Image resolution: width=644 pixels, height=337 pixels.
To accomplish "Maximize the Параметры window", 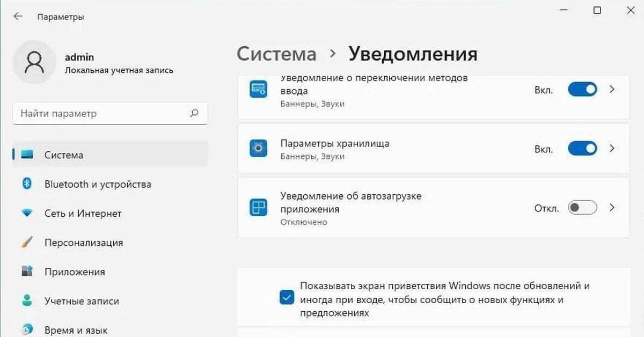I will click(x=597, y=10).
